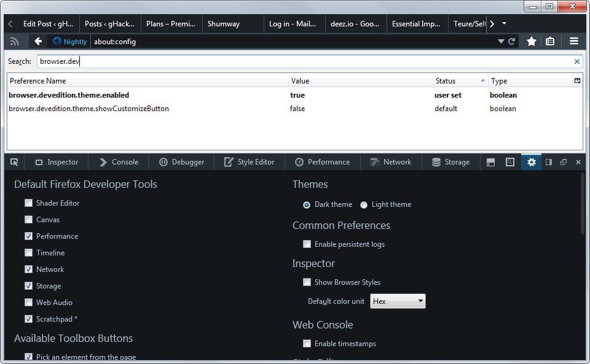
Task: Switch to deez.io browser tab
Action: [356, 24]
